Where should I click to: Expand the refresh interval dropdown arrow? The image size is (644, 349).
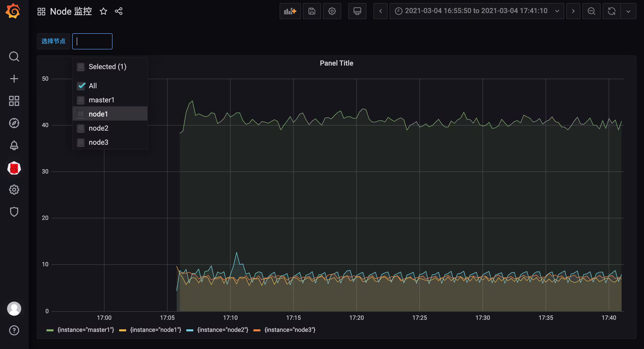pyautogui.click(x=628, y=11)
